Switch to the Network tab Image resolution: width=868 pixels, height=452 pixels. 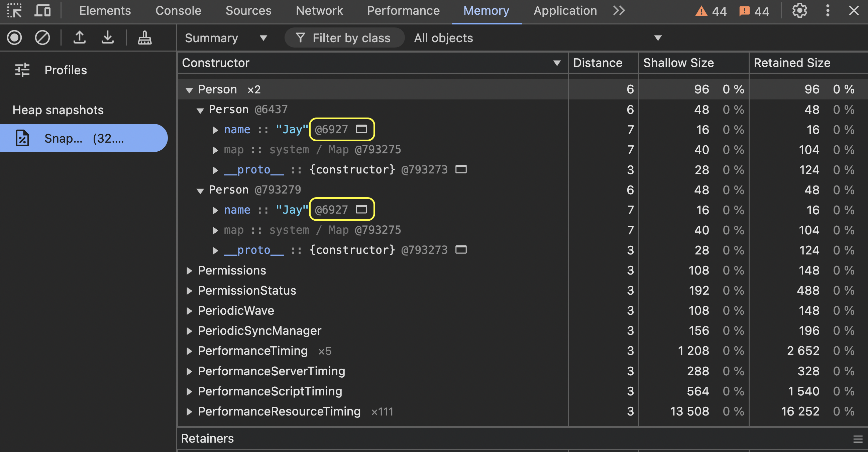[x=319, y=10]
